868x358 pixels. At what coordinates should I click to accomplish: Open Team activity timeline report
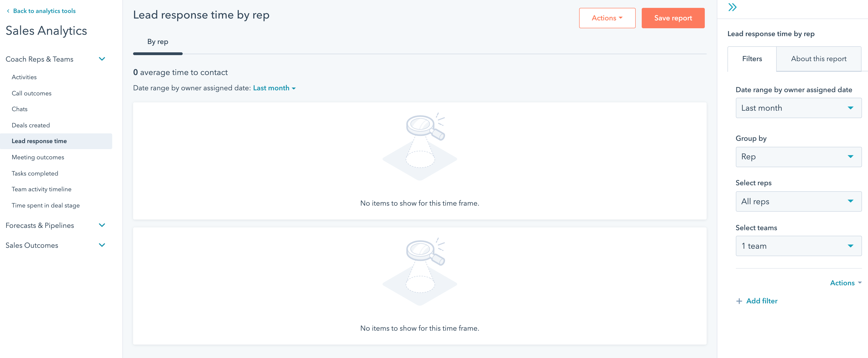41,189
